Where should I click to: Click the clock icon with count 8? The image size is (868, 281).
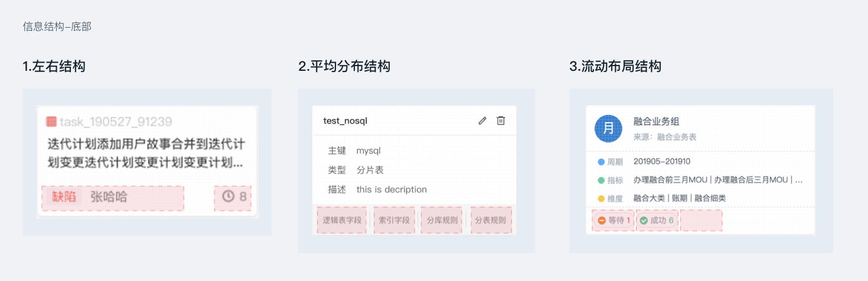[228, 197]
